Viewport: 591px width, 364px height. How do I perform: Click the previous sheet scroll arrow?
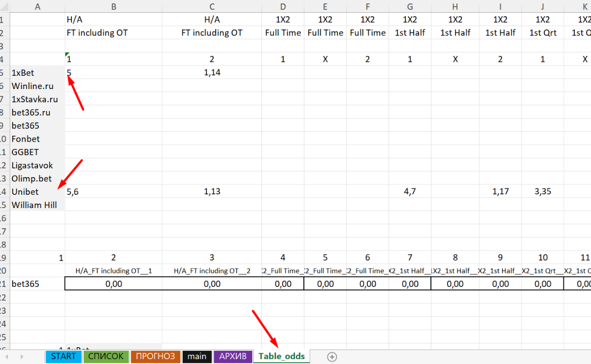7,357
